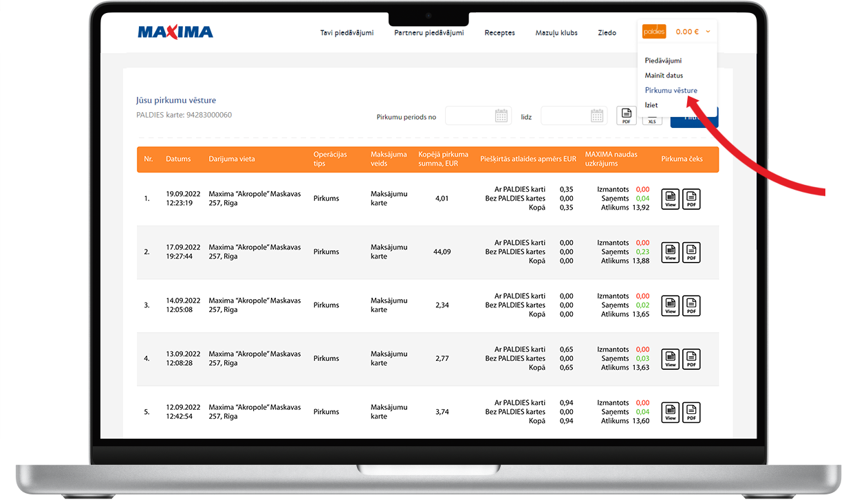Click PALDIES karte: 94283000060 text
The height and width of the screenshot is (504, 857).
point(184,115)
